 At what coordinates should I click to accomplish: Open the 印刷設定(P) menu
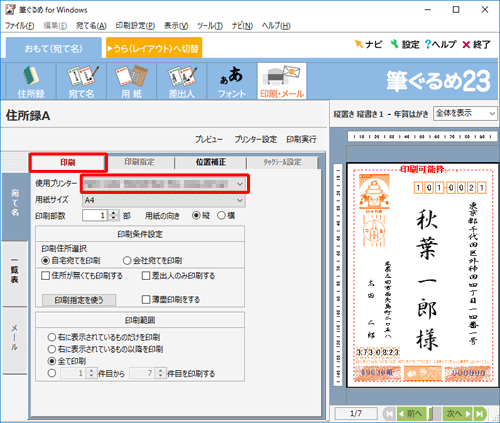click(135, 26)
